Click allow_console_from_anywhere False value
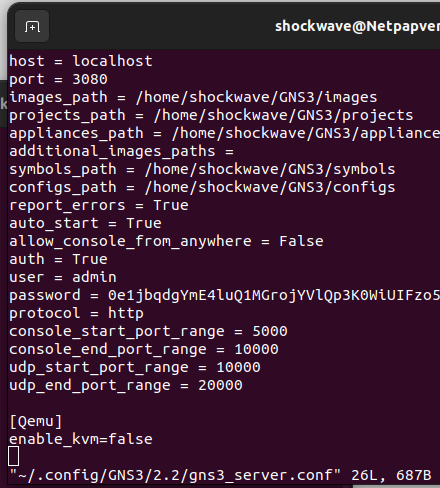440x488 pixels. (301, 241)
